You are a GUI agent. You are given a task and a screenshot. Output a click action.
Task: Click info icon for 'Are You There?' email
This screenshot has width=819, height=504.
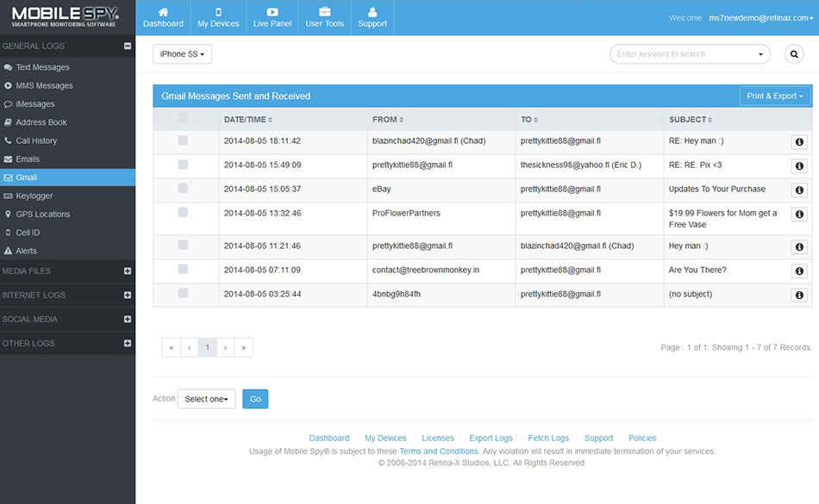(799, 271)
